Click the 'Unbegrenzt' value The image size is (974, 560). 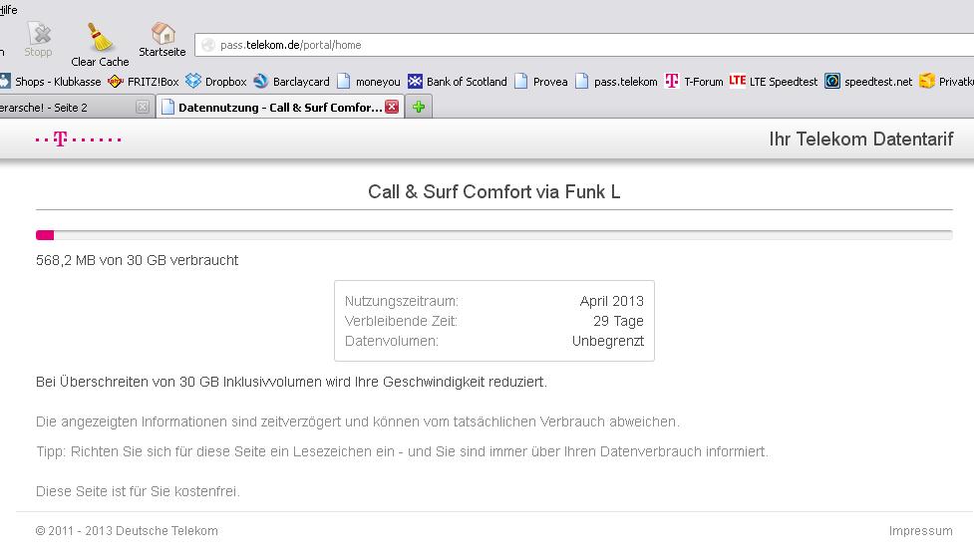pos(608,341)
